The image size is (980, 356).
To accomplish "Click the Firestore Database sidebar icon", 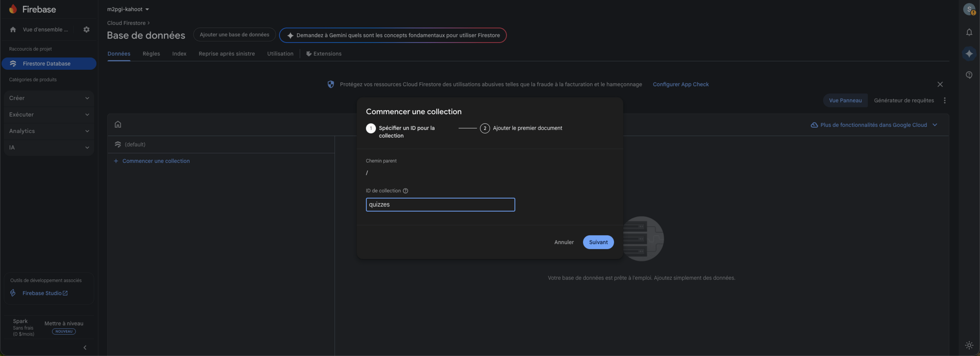I will (13, 64).
